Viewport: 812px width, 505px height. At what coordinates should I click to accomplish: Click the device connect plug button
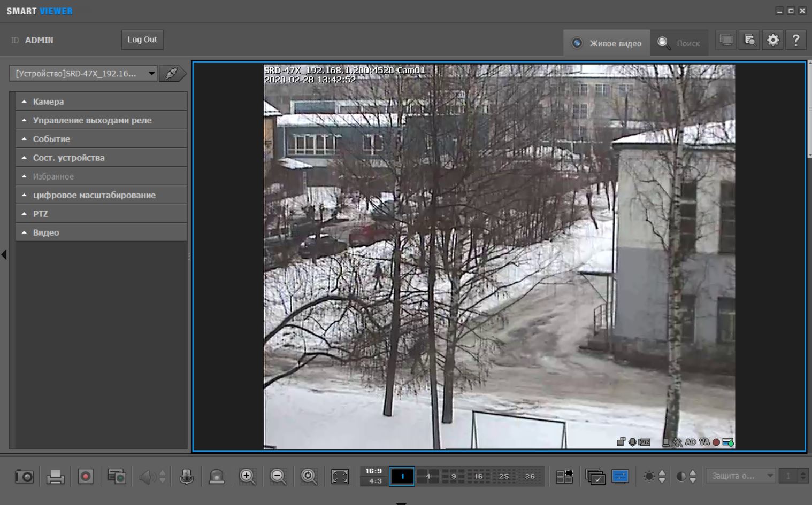click(172, 74)
